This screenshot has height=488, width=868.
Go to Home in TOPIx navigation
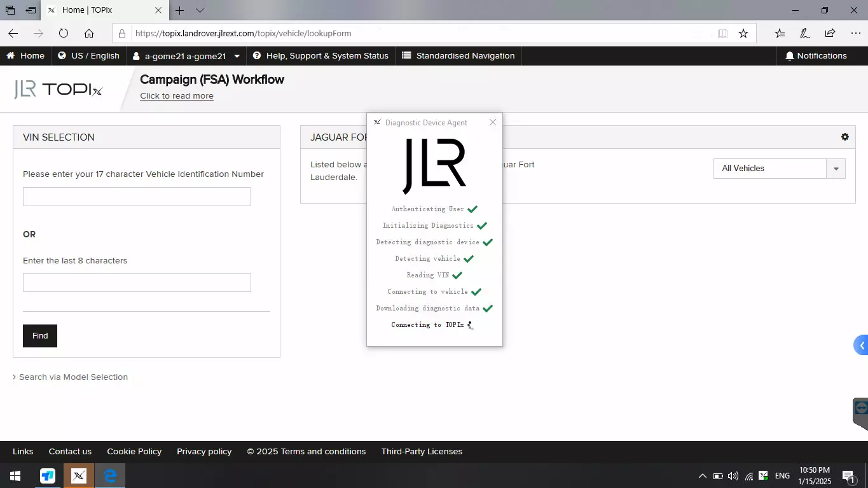(25, 56)
